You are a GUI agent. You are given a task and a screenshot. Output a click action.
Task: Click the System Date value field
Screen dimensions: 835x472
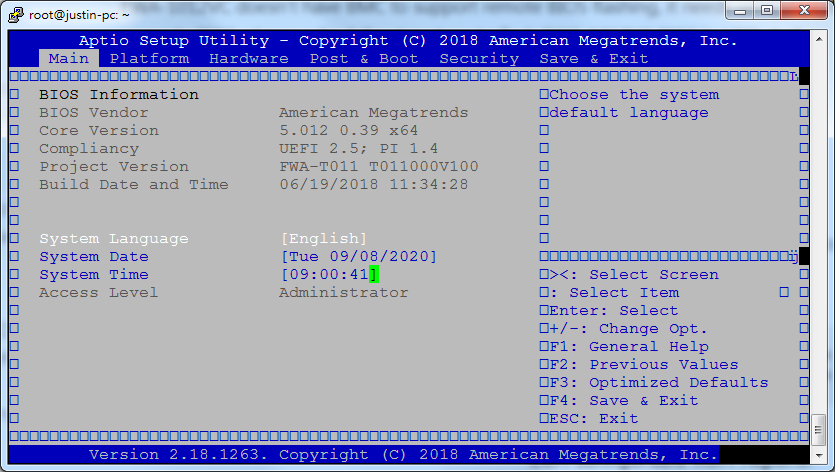(359, 257)
